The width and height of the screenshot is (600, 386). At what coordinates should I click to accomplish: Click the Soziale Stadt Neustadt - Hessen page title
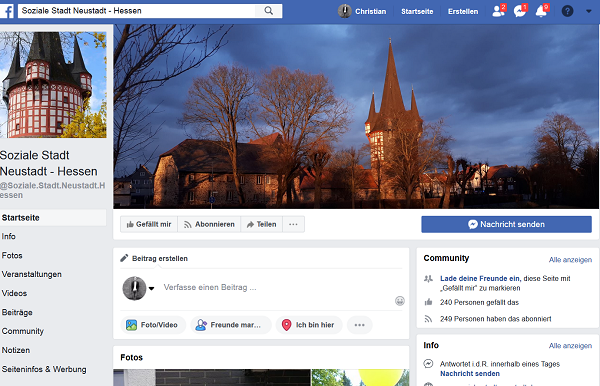point(49,163)
